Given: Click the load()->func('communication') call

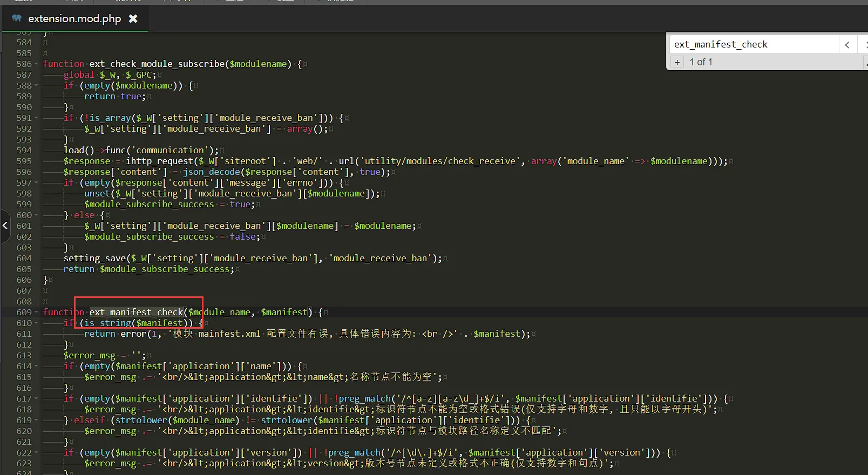Looking at the screenshot, I should [x=141, y=150].
